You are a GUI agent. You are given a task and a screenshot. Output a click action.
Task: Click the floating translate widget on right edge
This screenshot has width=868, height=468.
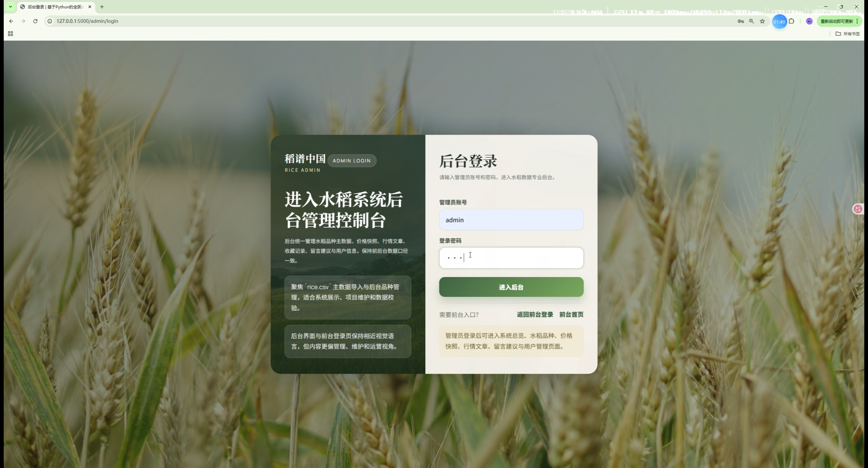point(858,209)
